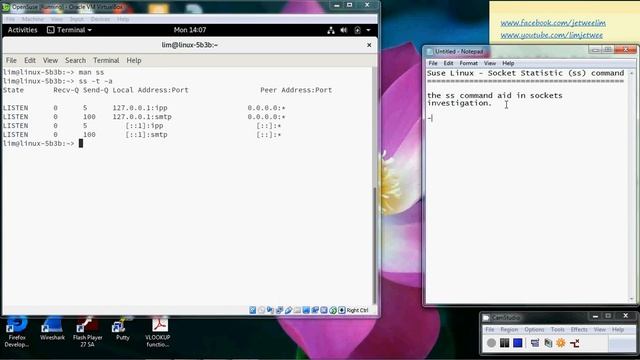640x360 pixels.
Task: Click the CamStudio red-black swf producer icon
Action: pos(575,343)
